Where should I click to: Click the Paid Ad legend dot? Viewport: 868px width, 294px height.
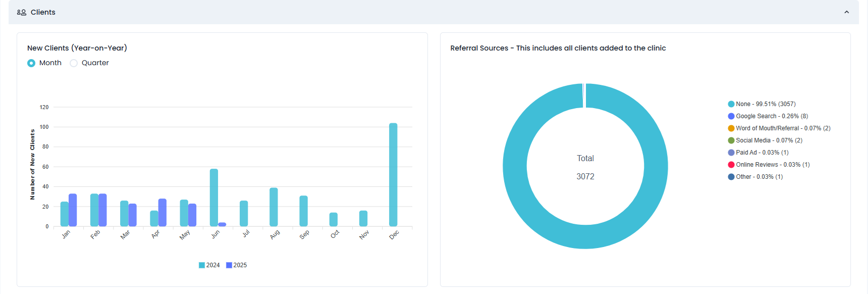pos(731,153)
